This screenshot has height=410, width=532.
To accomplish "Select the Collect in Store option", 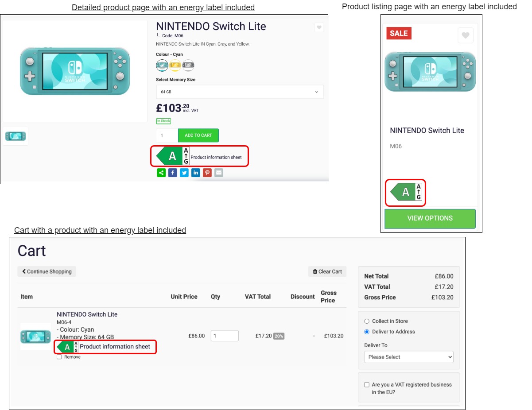I will [366, 321].
